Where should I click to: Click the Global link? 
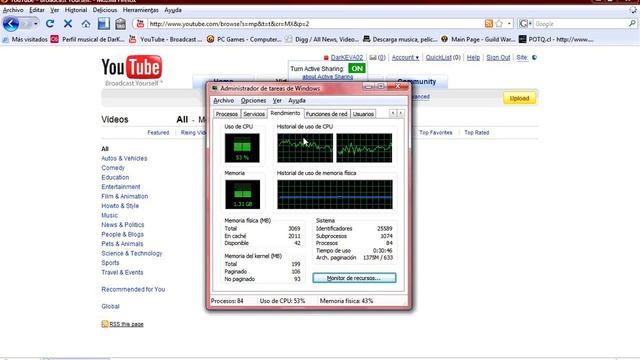coord(110,307)
